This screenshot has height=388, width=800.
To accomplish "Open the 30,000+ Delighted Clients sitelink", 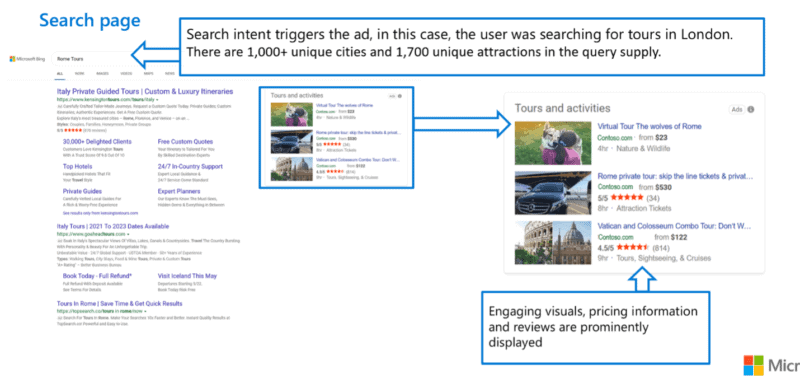I will 97,141.
